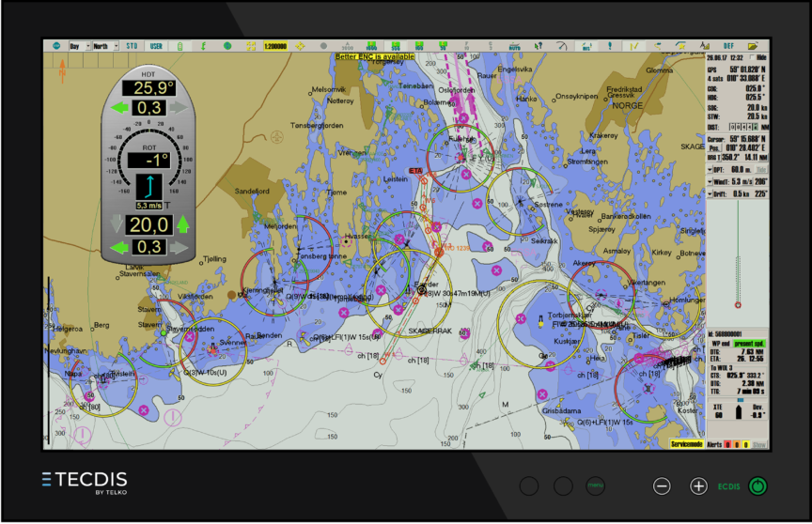Click the monitor's hardware minus button
This screenshot has width=812, height=524.
662,486
